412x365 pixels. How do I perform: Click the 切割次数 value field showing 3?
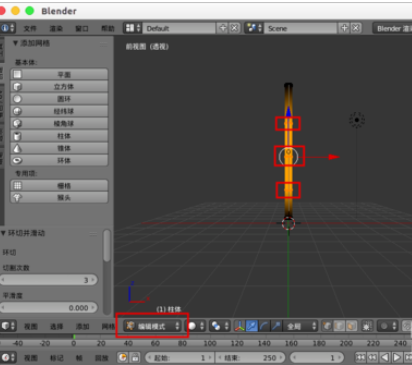49,280
